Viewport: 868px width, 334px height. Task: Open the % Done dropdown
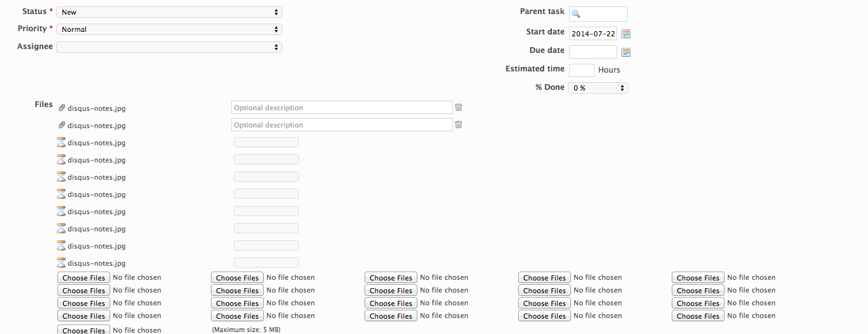[598, 88]
